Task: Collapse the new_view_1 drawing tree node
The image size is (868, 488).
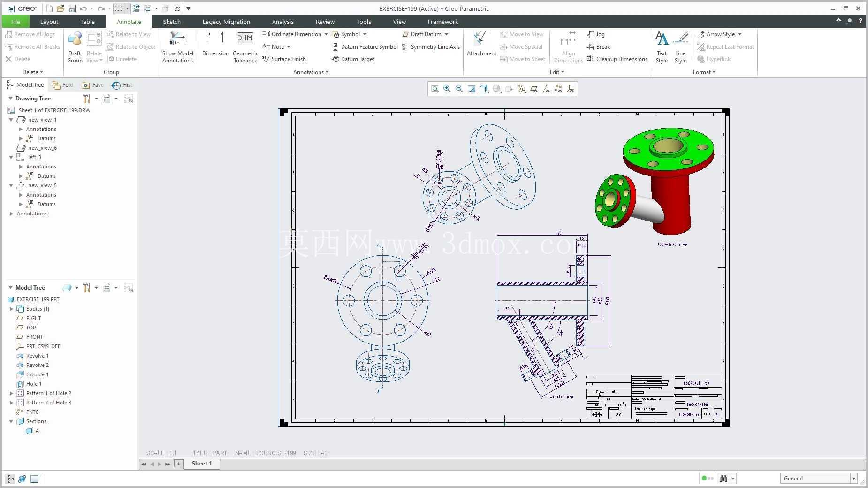Action: tap(11, 120)
